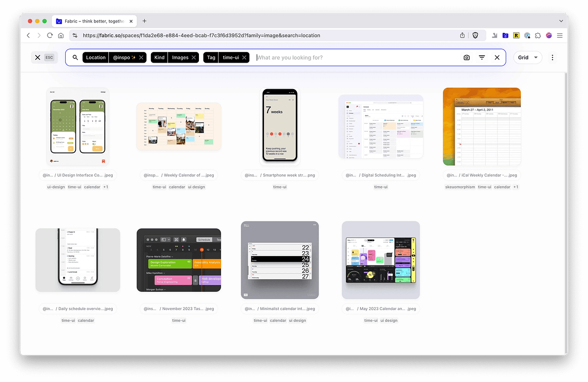This screenshot has height=382, width=588.
Task: Click the gray arrow extension icon
Action: coord(494,35)
